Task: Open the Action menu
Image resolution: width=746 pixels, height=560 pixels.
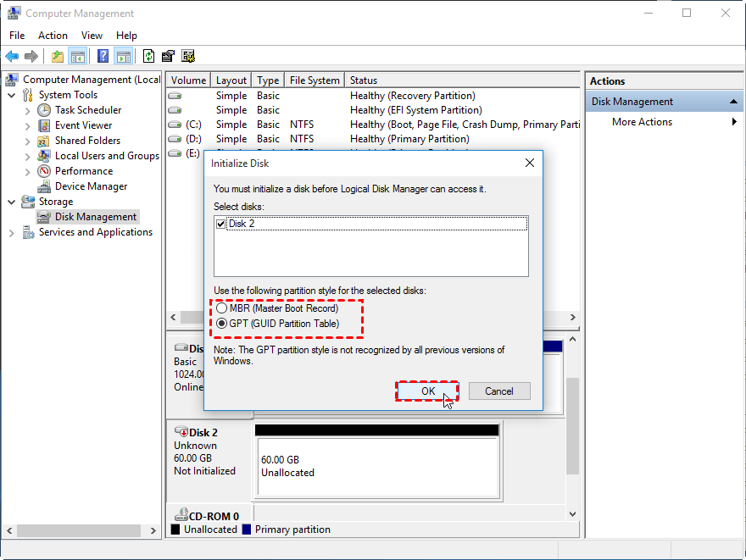Action: pyautogui.click(x=53, y=36)
